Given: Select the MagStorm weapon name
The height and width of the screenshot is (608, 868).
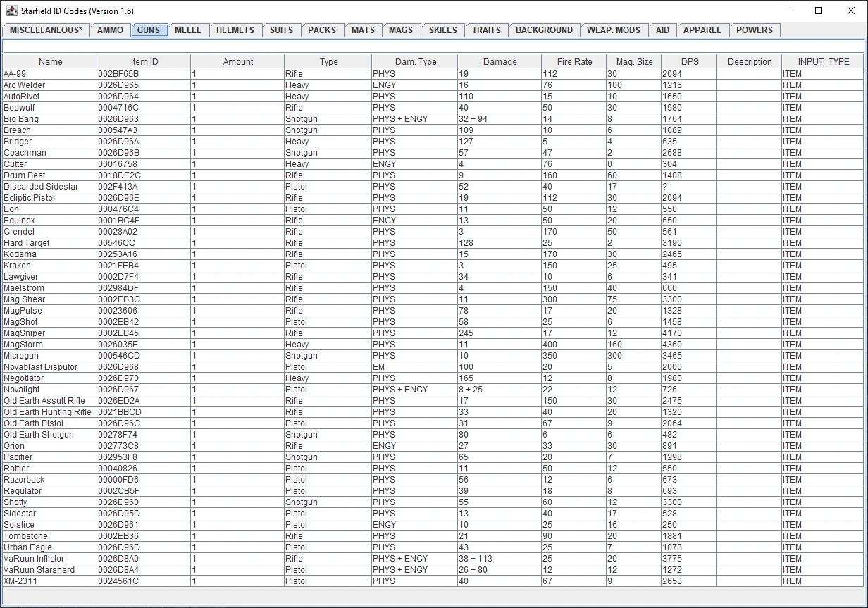Looking at the screenshot, I should pos(23,345).
